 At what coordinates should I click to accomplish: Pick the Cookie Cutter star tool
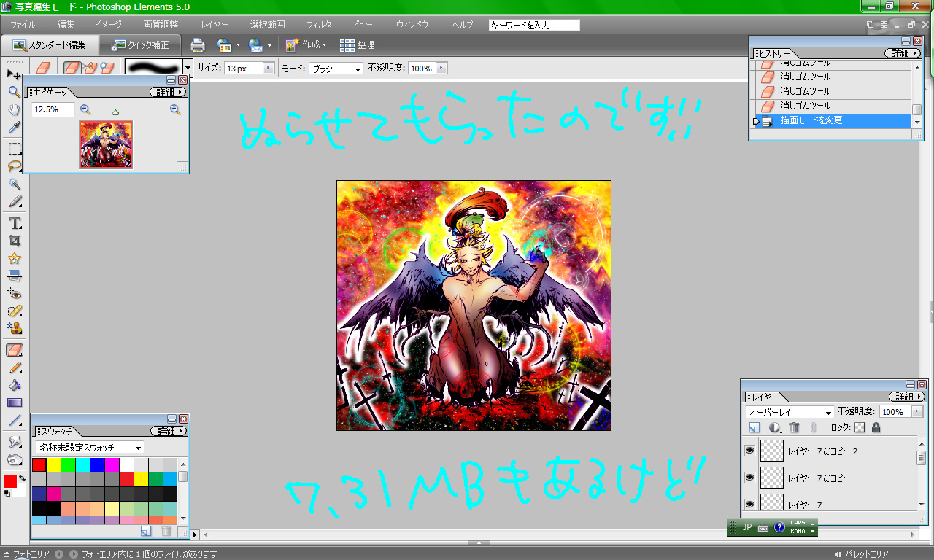(x=14, y=258)
